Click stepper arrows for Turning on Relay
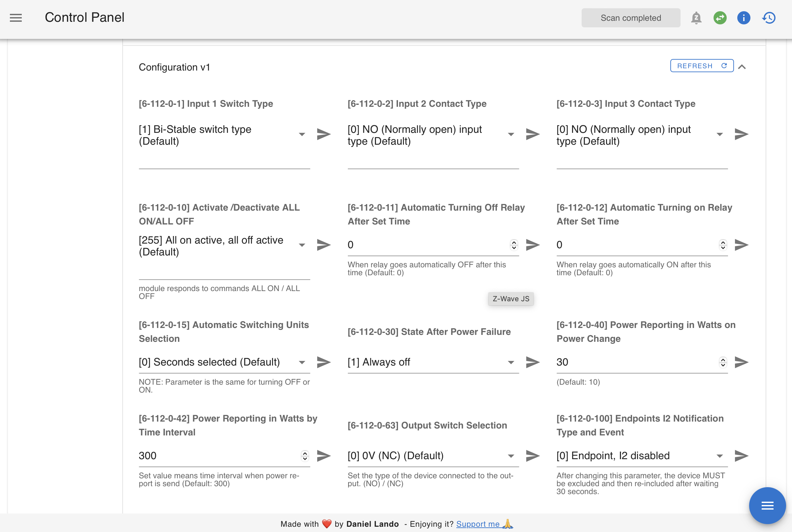The width and height of the screenshot is (792, 532). [723, 245]
